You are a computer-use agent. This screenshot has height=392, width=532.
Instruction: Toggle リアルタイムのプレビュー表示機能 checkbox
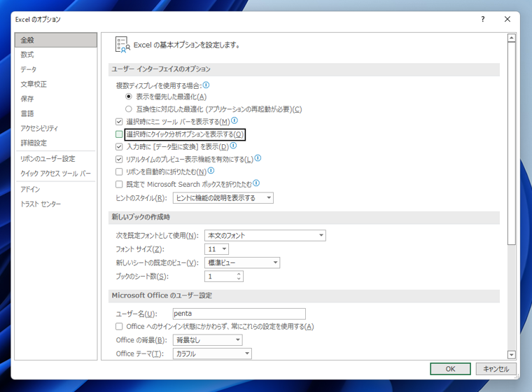click(x=119, y=159)
